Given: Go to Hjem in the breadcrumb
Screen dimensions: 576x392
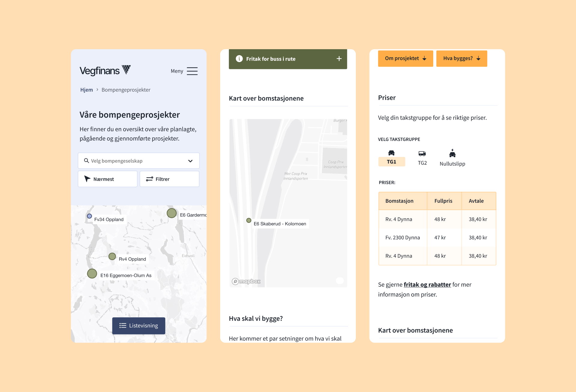Looking at the screenshot, I should [x=86, y=90].
